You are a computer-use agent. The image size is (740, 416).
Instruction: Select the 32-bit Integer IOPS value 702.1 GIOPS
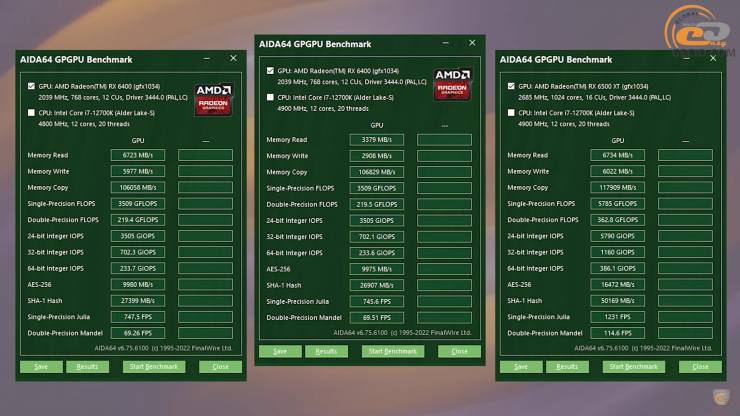[377, 237]
